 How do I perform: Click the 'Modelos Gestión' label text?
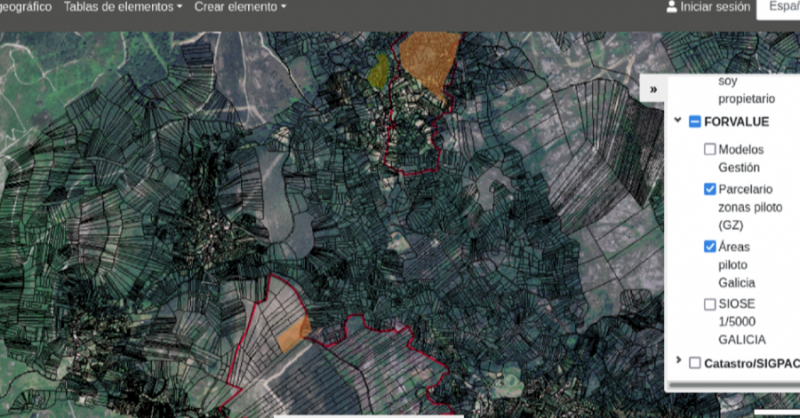click(741, 159)
